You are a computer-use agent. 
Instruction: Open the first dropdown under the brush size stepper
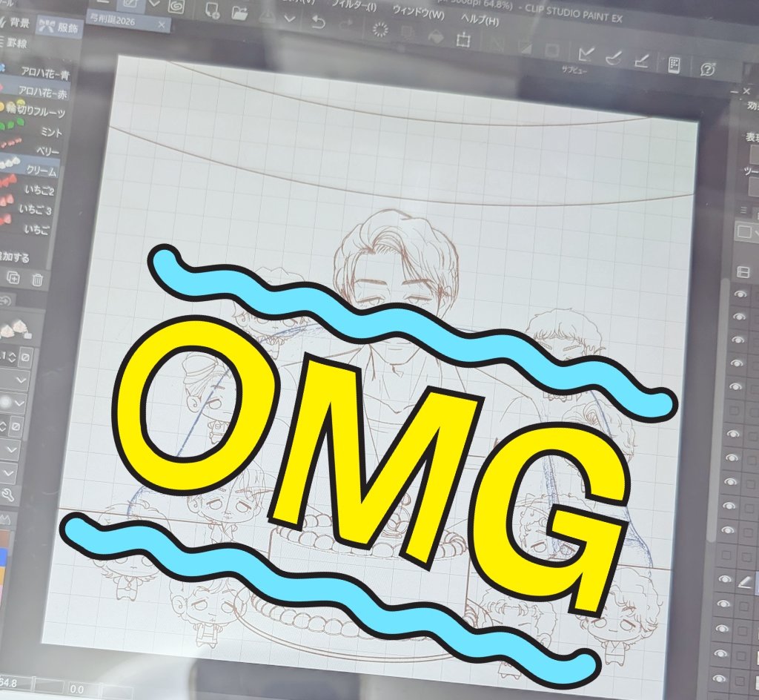tap(13, 380)
